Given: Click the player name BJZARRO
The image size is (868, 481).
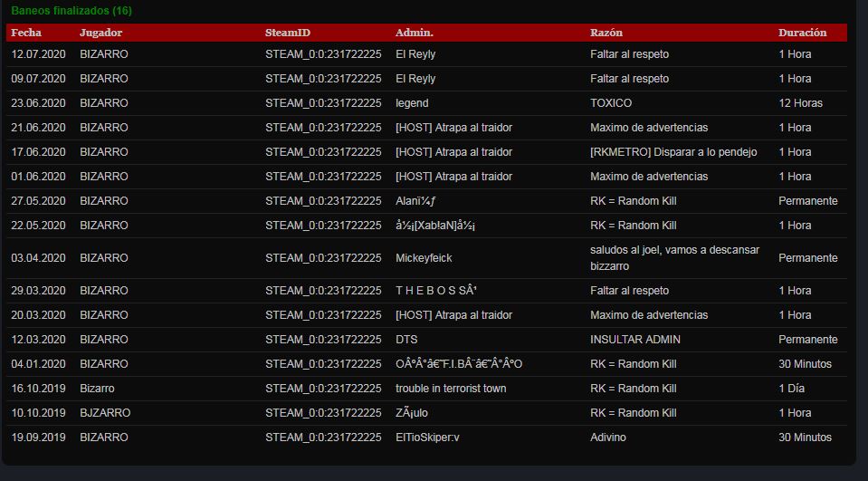Looking at the screenshot, I should [x=105, y=413].
